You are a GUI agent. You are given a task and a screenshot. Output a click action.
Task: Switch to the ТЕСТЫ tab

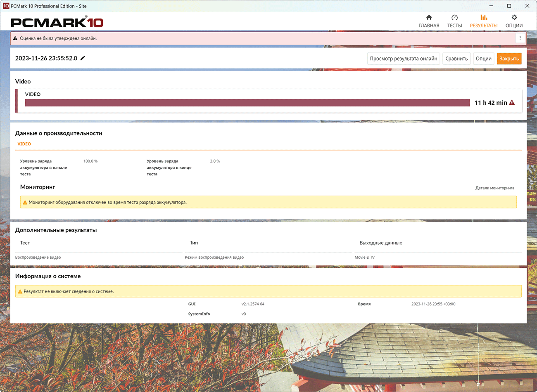pyautogui.click(x=454, y=21)
